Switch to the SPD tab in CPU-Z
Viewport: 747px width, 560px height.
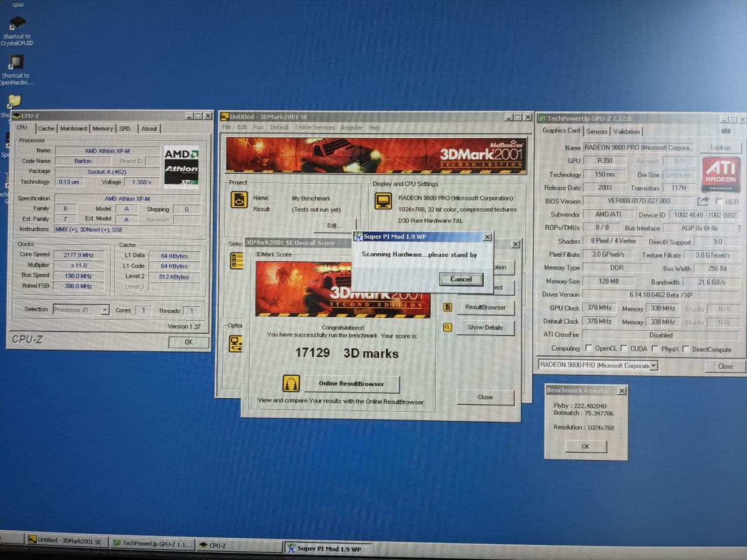[x=125, y=128]
